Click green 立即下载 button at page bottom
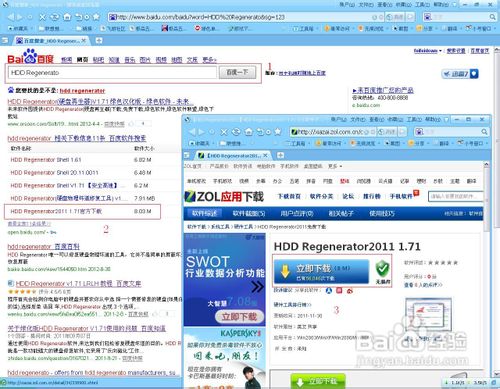The height and width of the screenshot is (389, 500). coord(318,381)
